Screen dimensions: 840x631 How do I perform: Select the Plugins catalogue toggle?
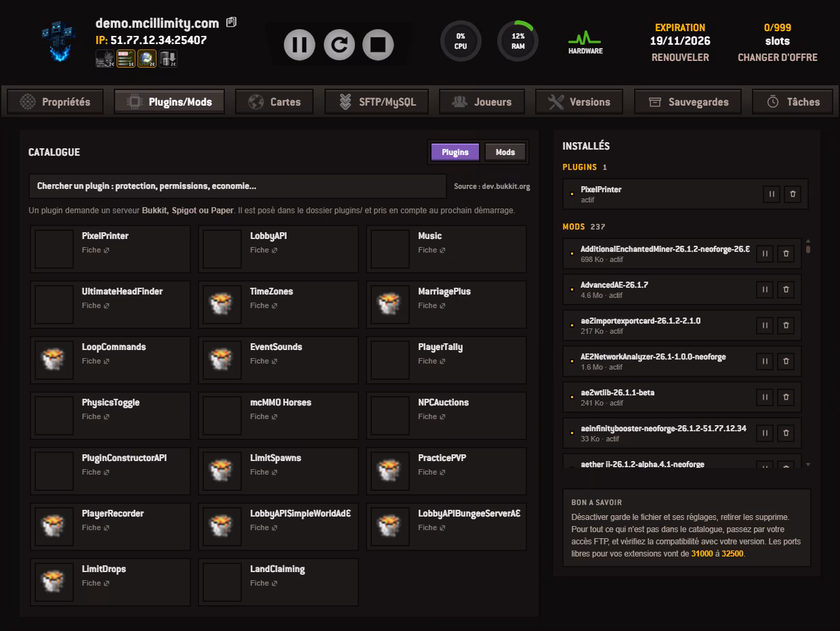[455, 152]
